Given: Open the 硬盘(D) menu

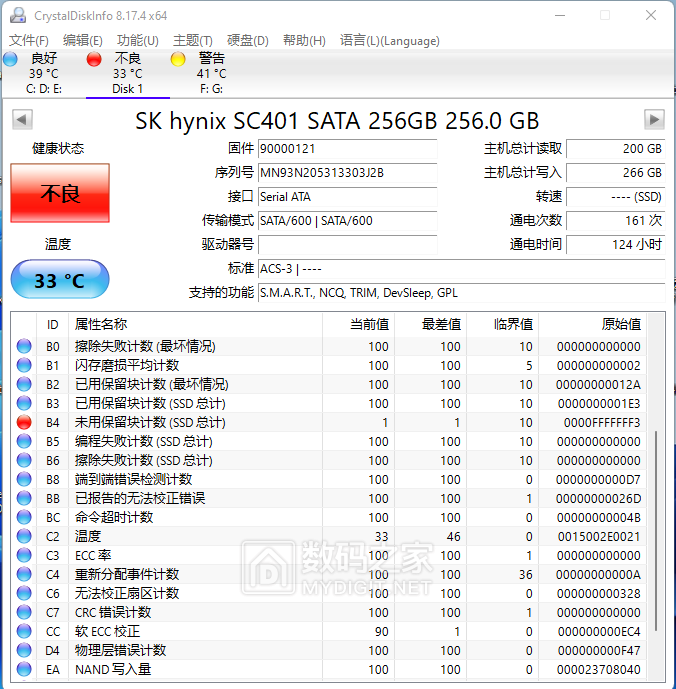Looking at the screenshot, I should click(x=247, y=41).
